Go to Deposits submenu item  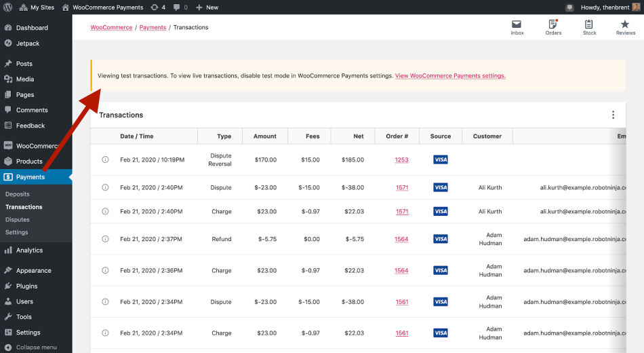(18, 194)
